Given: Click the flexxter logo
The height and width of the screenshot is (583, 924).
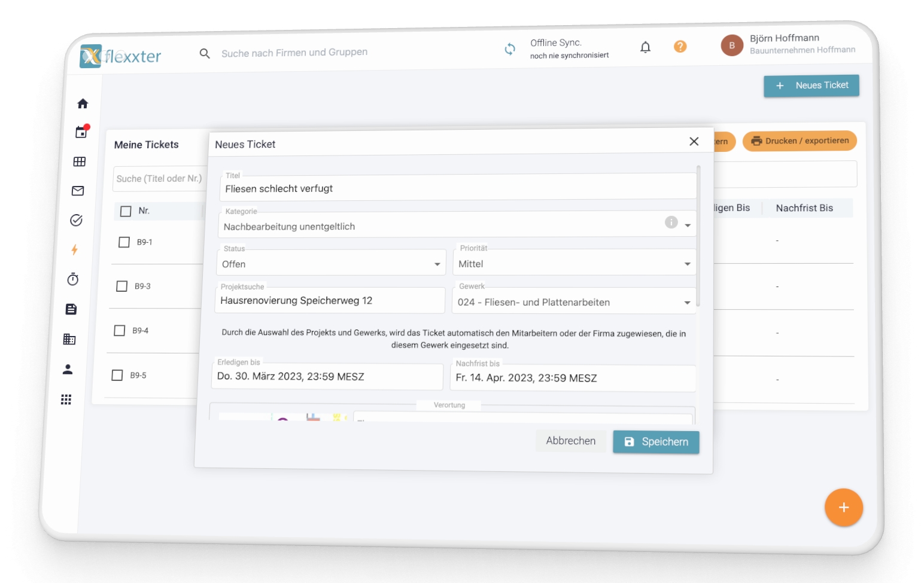Looking at the screenshot, I should 120,56.
